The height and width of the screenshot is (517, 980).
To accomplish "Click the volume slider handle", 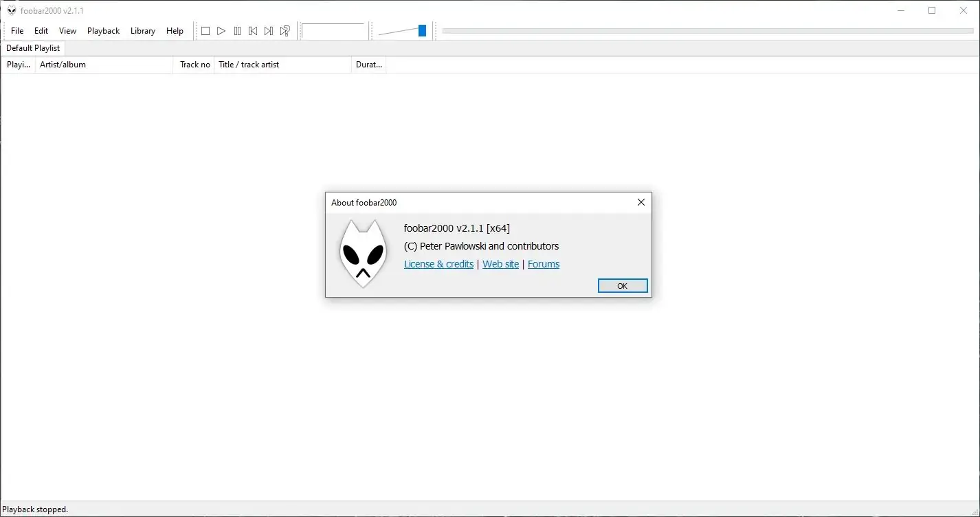I will coord(422,31).
